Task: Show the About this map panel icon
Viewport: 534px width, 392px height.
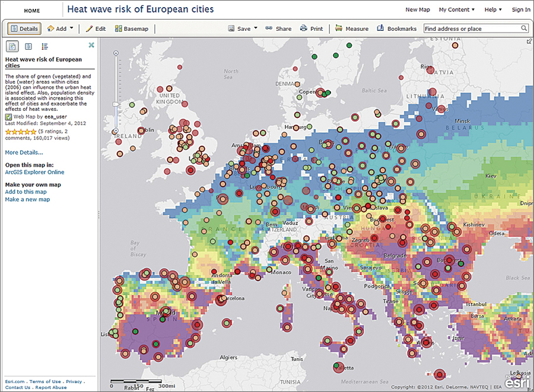Action: click(x=12, y=46)
